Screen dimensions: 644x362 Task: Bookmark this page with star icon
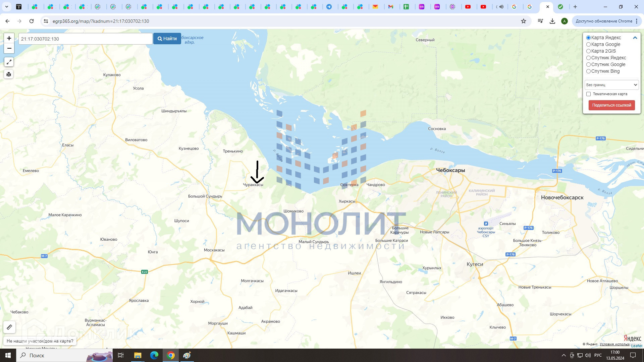[523, 21]
